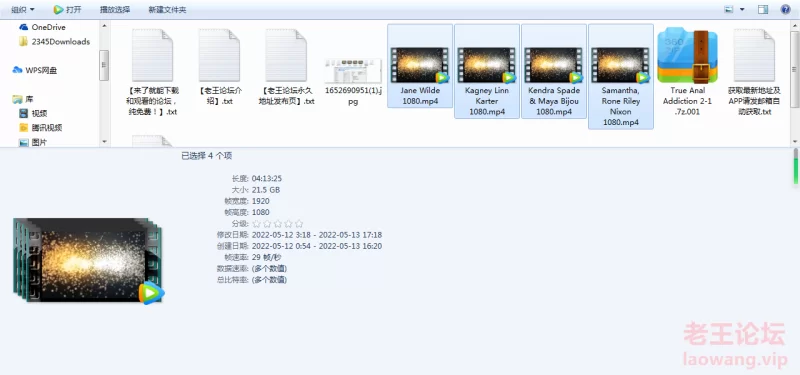The width and height of the screenshot is (800, 375).
Task: Open the 组织 dropdown menu
Action: pos(23,9)
